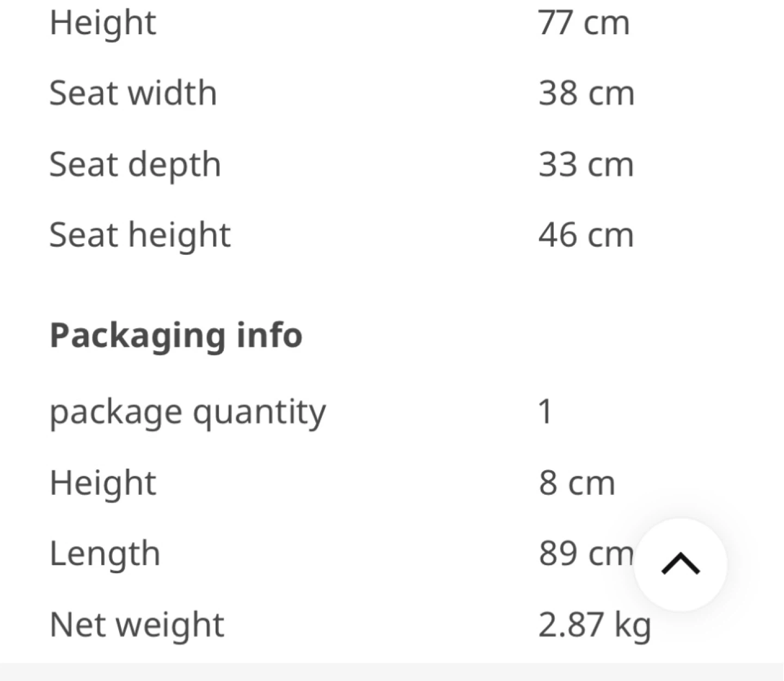This screenshot has width=784, height=681.
Task: Click the 46 cm seat height value
Action: click(x=586, y=235)
